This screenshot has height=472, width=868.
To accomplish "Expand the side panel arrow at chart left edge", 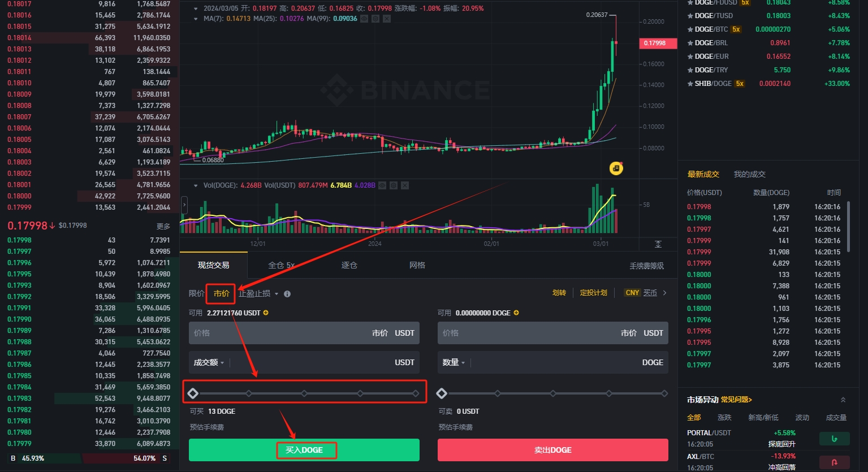I will [x=184, y=205].
